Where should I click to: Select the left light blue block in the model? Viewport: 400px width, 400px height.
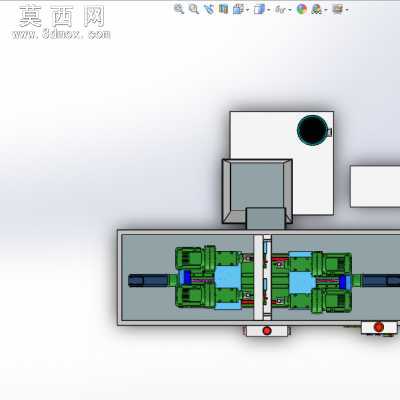pyautogui.click(x=228, y=278)
